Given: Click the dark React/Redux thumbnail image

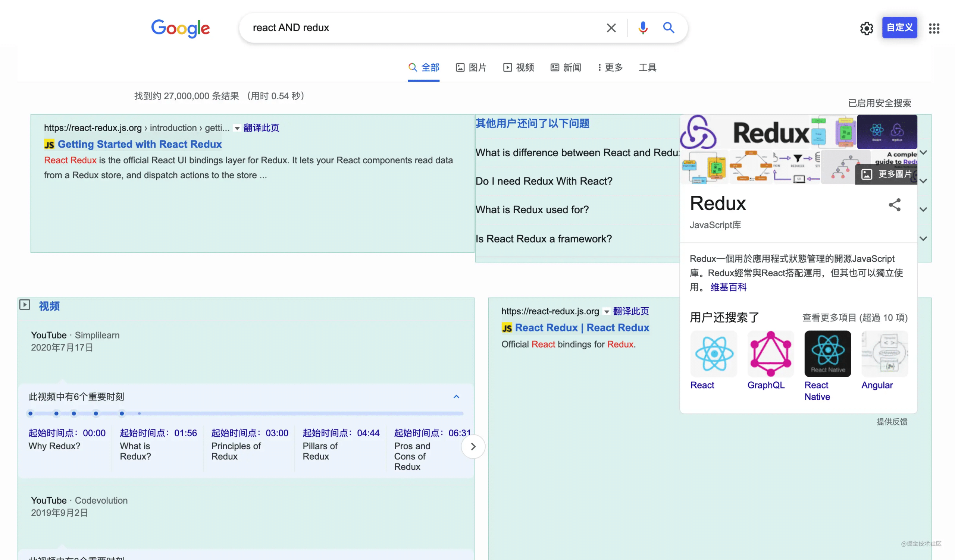Looking at the screenshot, I should point(887,132).
